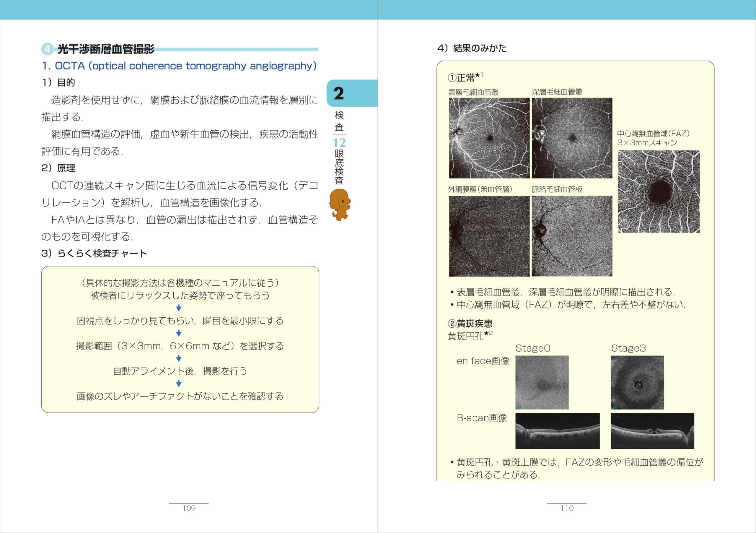
Task: Click the FAZ 3×3mm scan image
Action: (659, 191)
